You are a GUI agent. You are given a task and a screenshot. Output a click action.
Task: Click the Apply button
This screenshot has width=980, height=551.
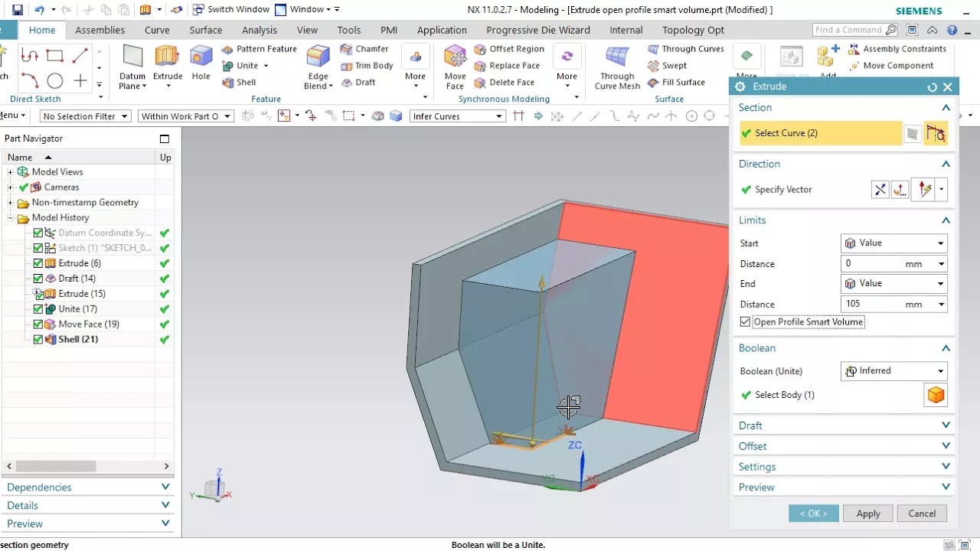pyautogui.click(x=868, y=514)
